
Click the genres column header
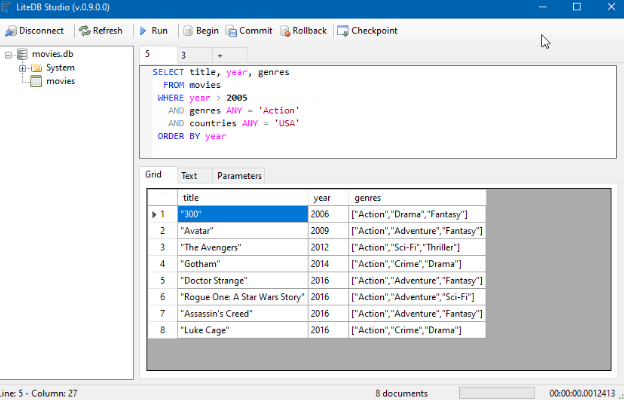[416, 198]
